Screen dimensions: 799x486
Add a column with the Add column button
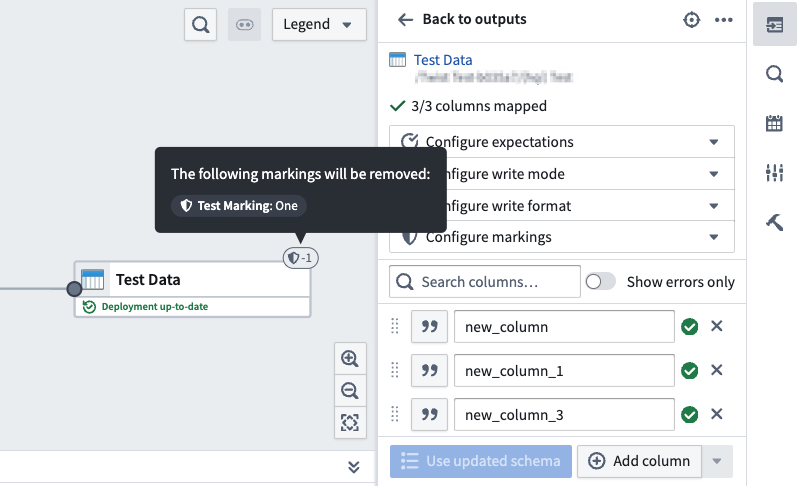[639, 461]
